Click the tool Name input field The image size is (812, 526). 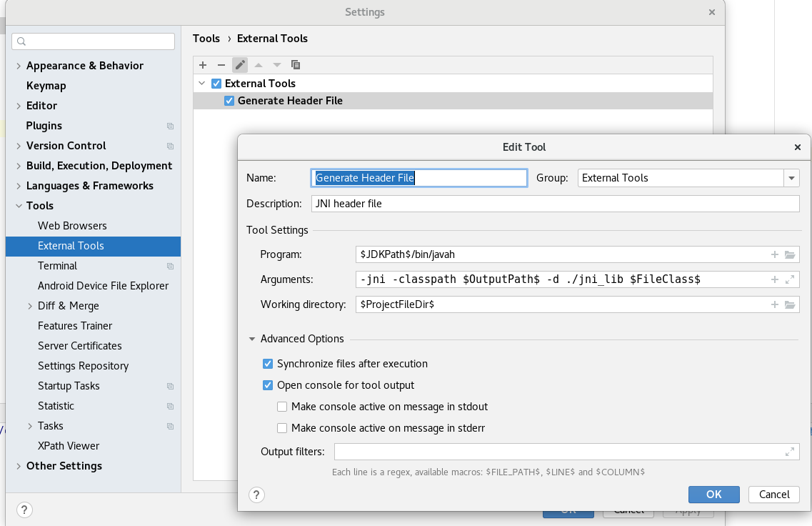coord(419,178)
